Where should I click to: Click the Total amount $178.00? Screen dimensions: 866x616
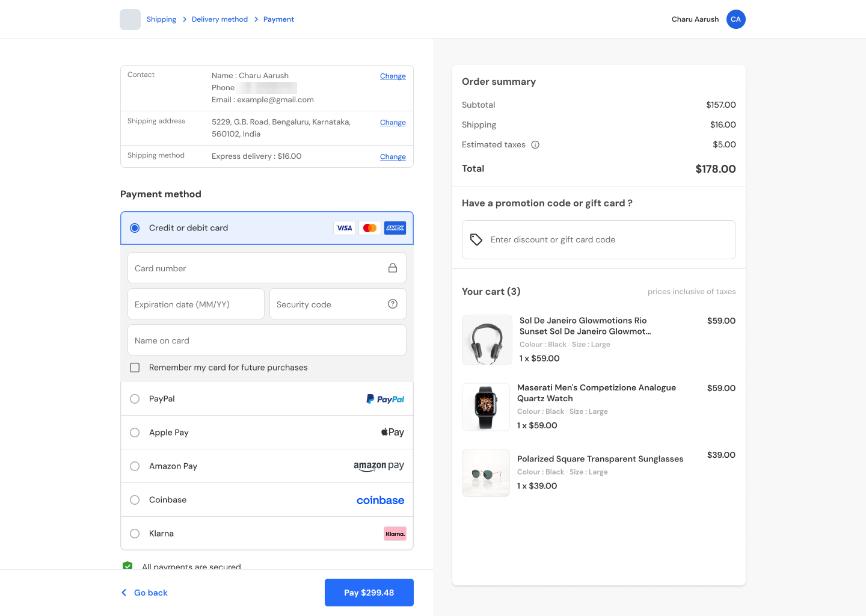click(716, 169)
